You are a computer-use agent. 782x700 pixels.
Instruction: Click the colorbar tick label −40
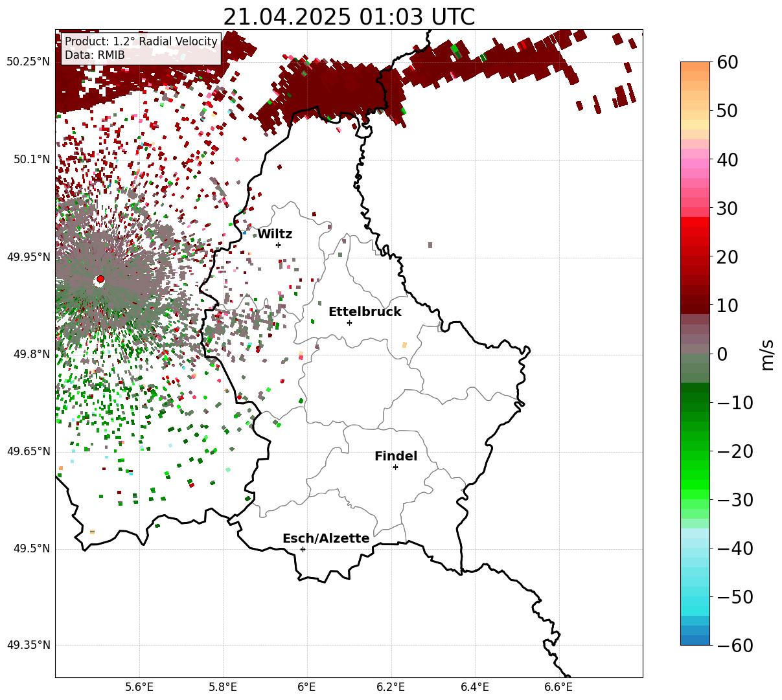(735, 548)
